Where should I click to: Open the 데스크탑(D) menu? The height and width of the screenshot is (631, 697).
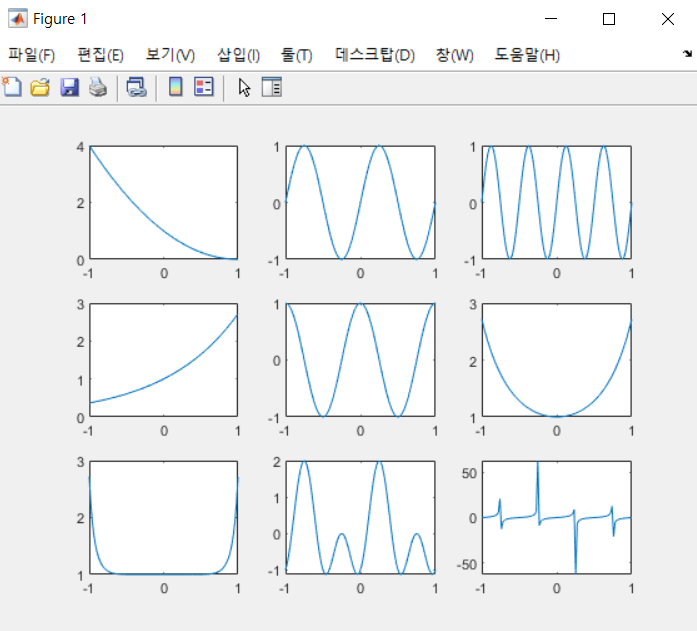[x=375, y=55]
